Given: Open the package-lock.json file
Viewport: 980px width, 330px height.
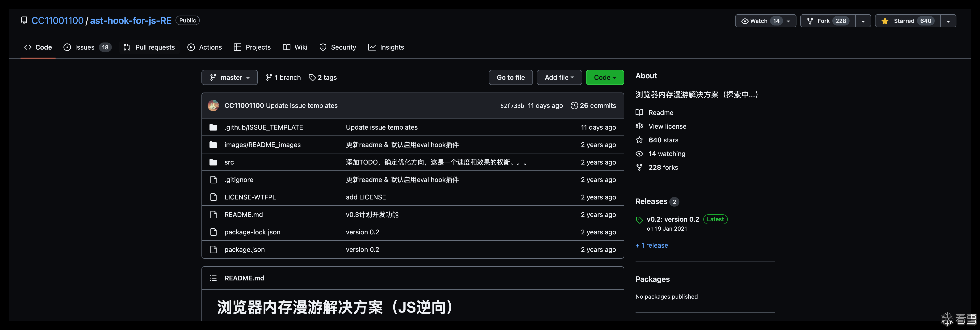Looking at the screenshot, I should [252, 232].
